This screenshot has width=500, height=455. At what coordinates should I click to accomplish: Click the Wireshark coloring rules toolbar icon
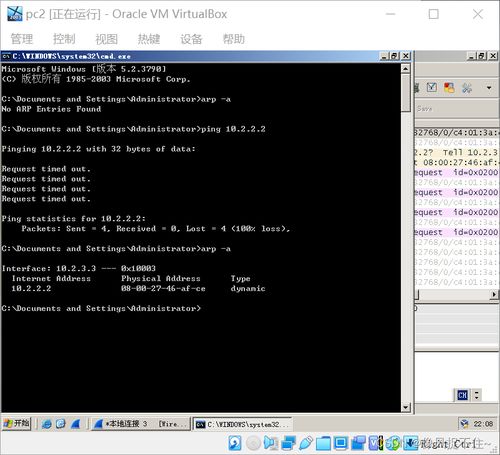449,88
